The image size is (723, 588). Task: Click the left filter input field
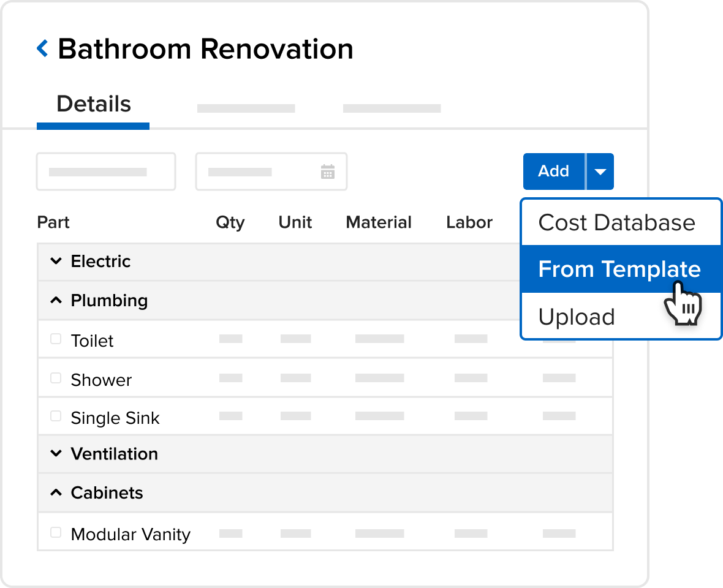(105, 171)
